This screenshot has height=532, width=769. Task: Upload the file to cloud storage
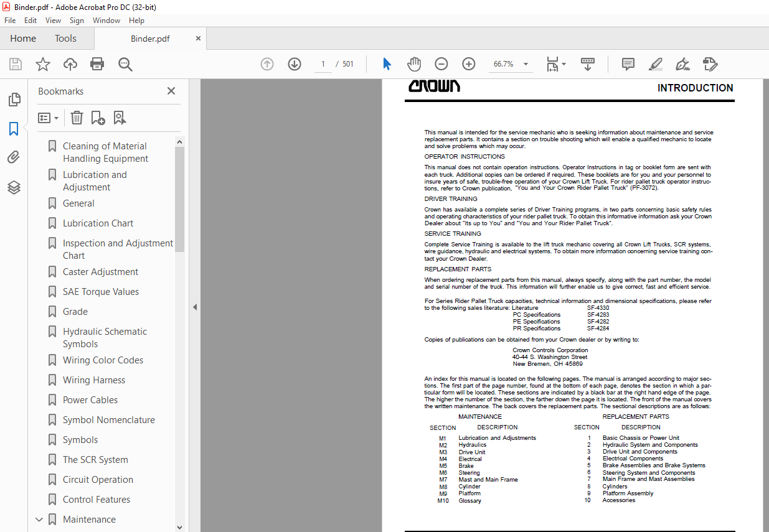pos(70,64)
